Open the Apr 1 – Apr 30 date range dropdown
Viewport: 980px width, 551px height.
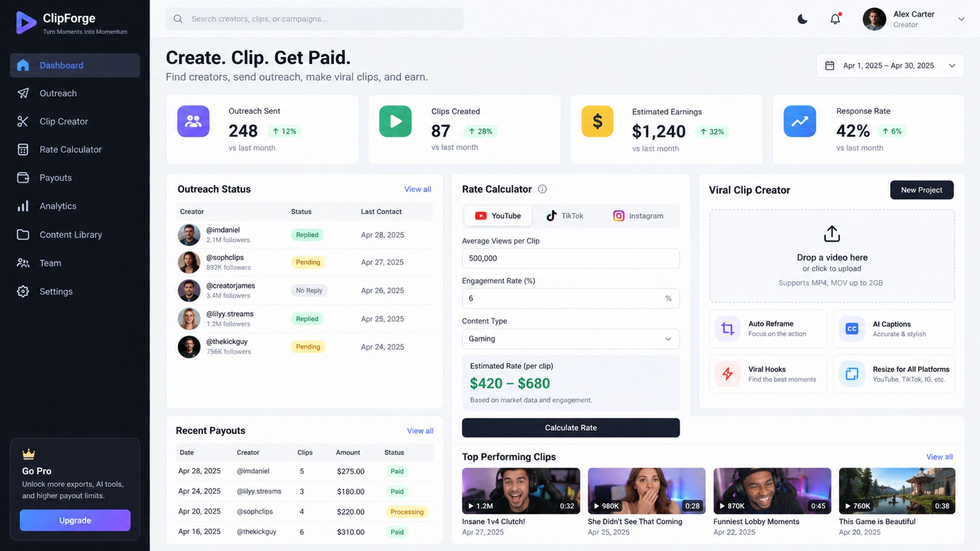[x=890, y=65]
